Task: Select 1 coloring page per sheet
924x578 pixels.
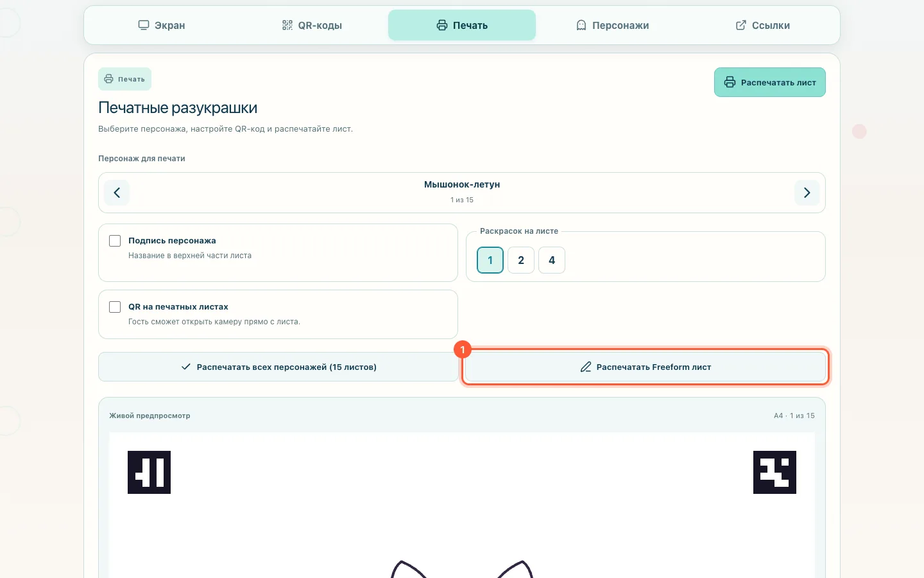Action: [x=490, y=260]
